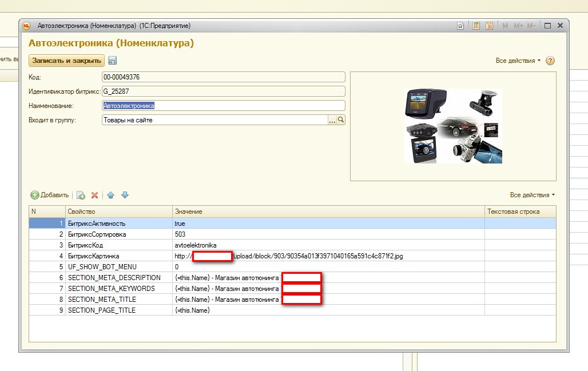Image resolution: width=588 pixels, height=371 pixels.
Task: Click the M+ memory button
Action: click(519, 26)
